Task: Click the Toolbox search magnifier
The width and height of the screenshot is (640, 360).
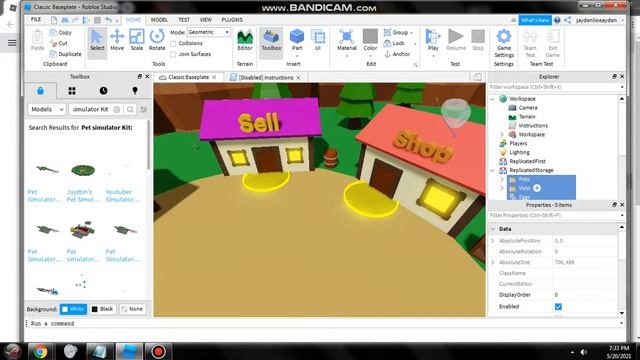Action: point(130,109)
